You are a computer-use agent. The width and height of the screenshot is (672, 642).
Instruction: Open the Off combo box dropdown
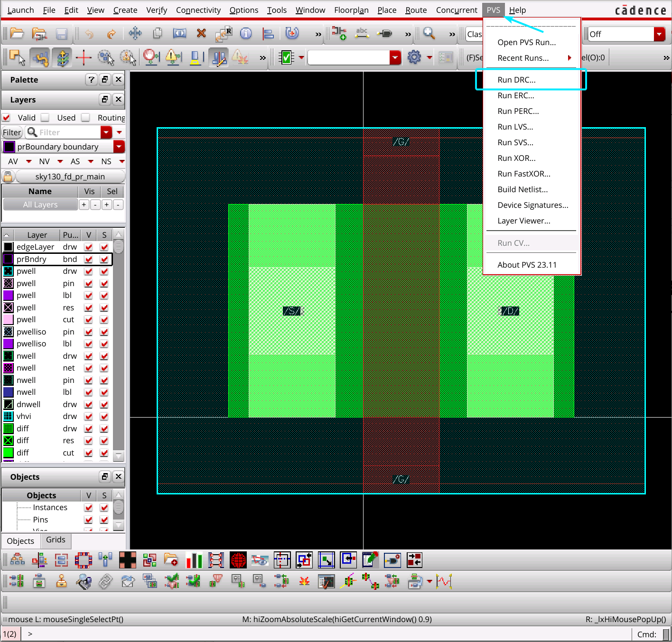pyautogui.click(x=659, y=34)
